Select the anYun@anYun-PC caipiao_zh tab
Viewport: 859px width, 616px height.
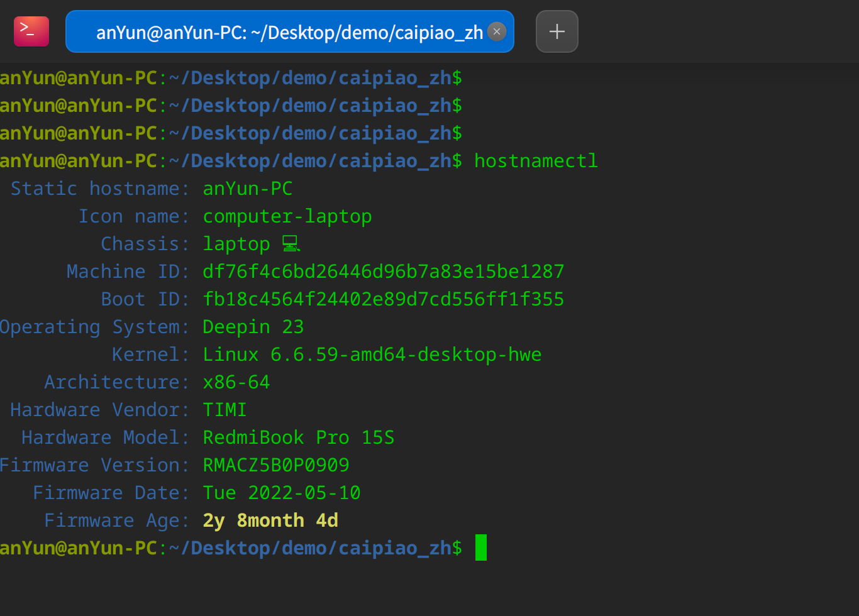coord(290,31)
